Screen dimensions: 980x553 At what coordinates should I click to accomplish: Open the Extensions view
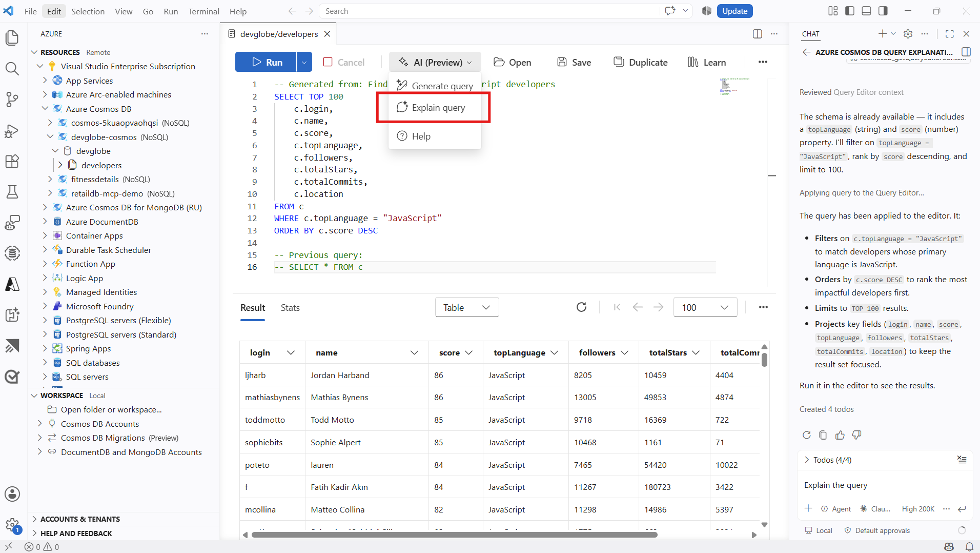pos(12,162)
